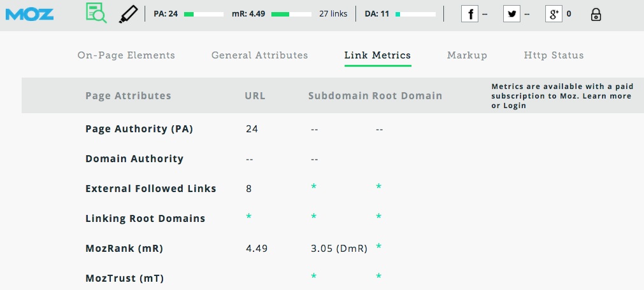Image resolution: width=644 pixels, height=290 pixels.
Task: Click the Linking Root Domains URL asterisk
Action: point(248,216)
